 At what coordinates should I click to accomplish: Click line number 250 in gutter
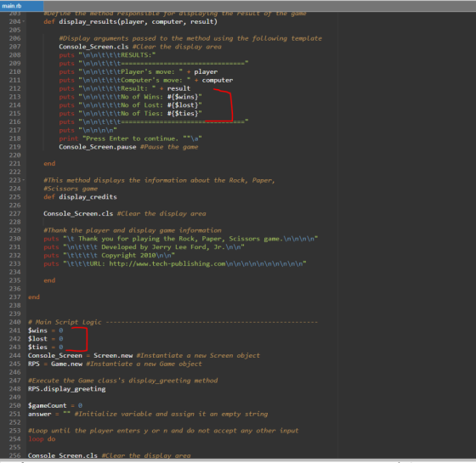15,406
